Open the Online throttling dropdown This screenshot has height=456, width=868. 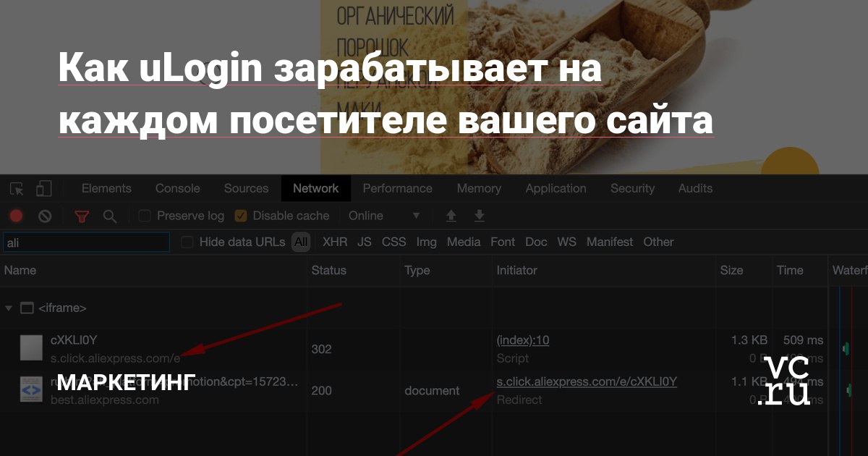click(x=384, y=216)
